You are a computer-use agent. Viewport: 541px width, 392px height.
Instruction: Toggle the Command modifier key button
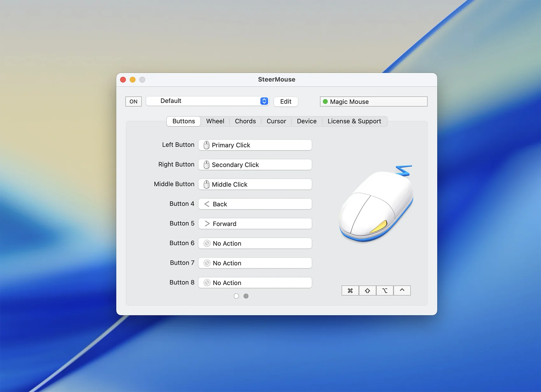(350, 291)
